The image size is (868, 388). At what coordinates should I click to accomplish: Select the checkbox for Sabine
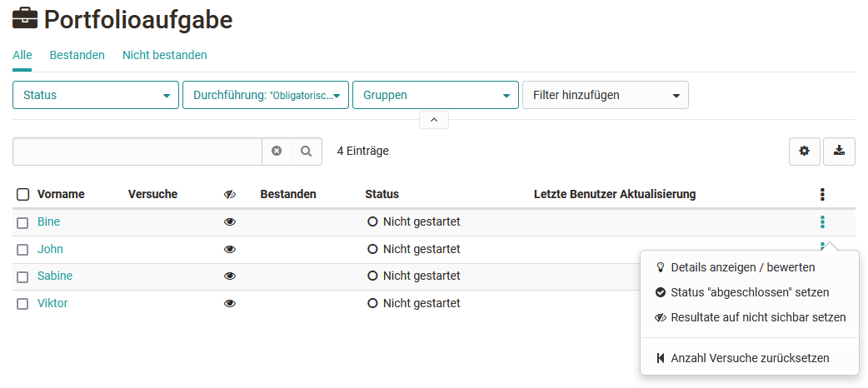click(x=23, y=276)
